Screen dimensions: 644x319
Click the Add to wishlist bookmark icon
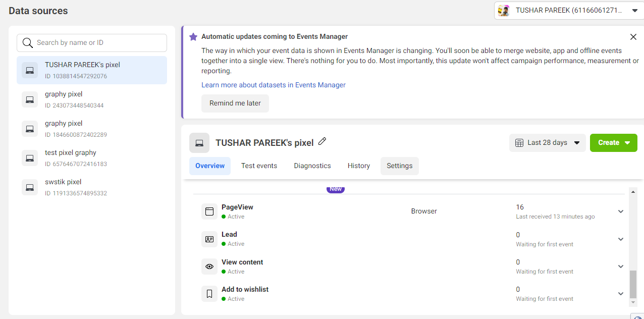[209, 293]
